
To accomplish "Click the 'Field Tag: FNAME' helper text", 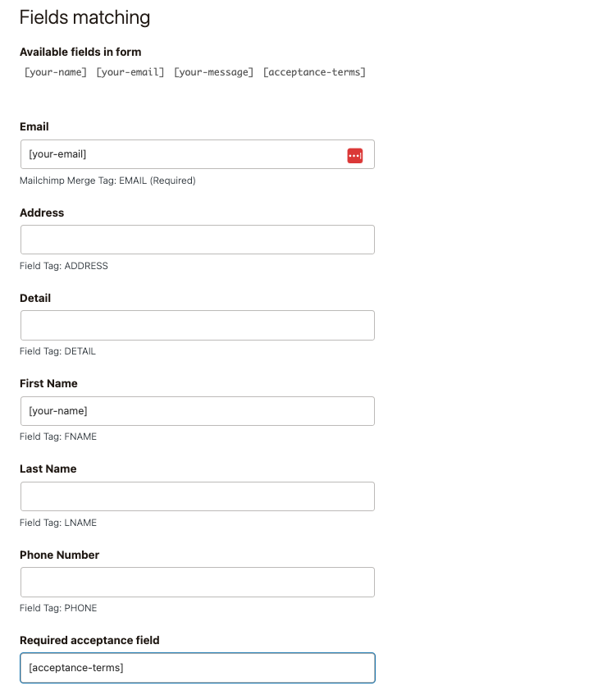I will pyautogui.click(x=58, y=437).
